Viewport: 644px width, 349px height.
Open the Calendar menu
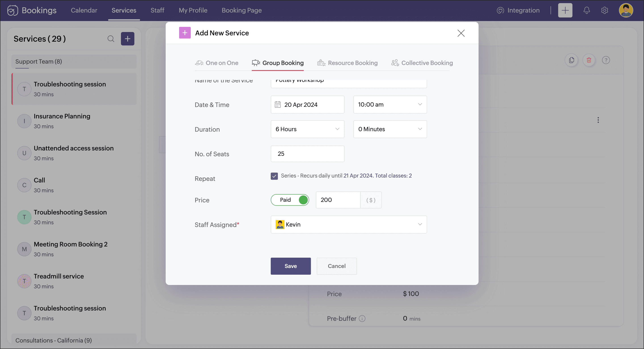[84, 10]
